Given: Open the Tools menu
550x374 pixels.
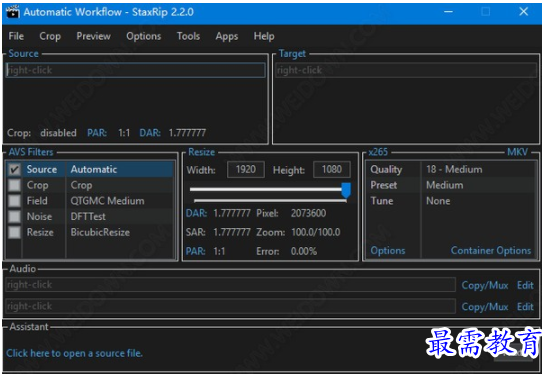Looking at the screenshot, I should [188, 36].
